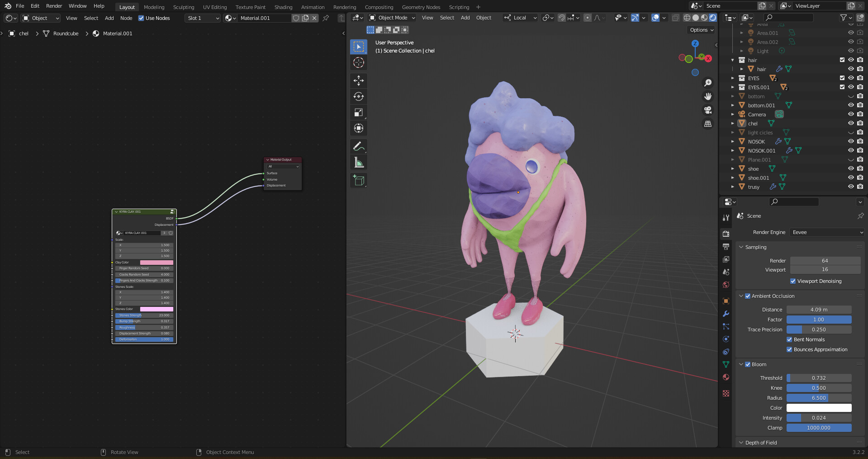Image resolution: width=868 pixels, height=459 pixels.
Task: Open the Local transform orientation dropdown
Action: tap(520, 18)
